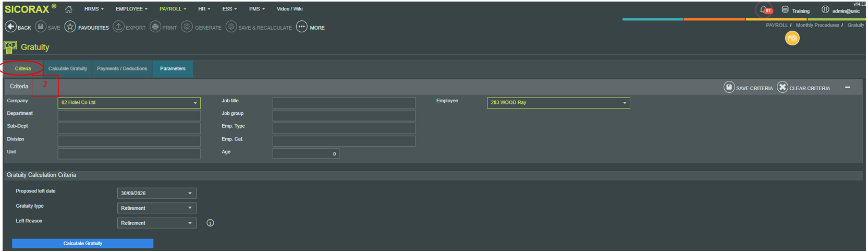Click the Export upload icon
This screenshot has height=252, width=868.
pyautogui.click(x=119, y=27)
